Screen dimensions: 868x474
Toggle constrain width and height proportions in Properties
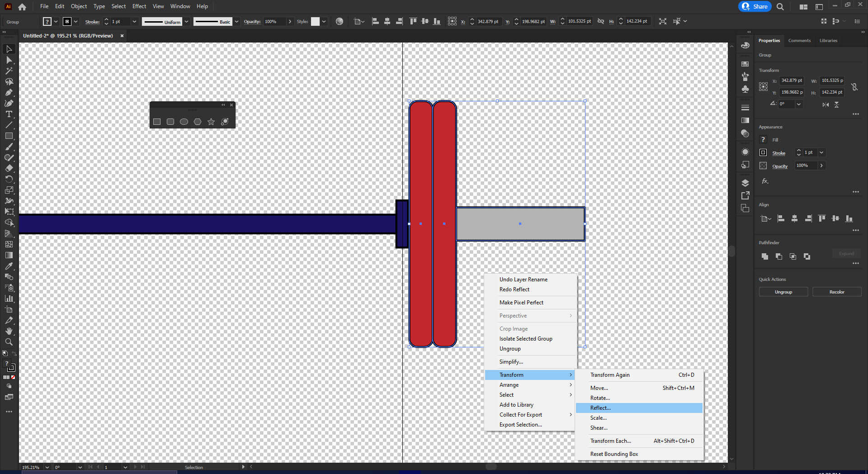coord(854,87)
